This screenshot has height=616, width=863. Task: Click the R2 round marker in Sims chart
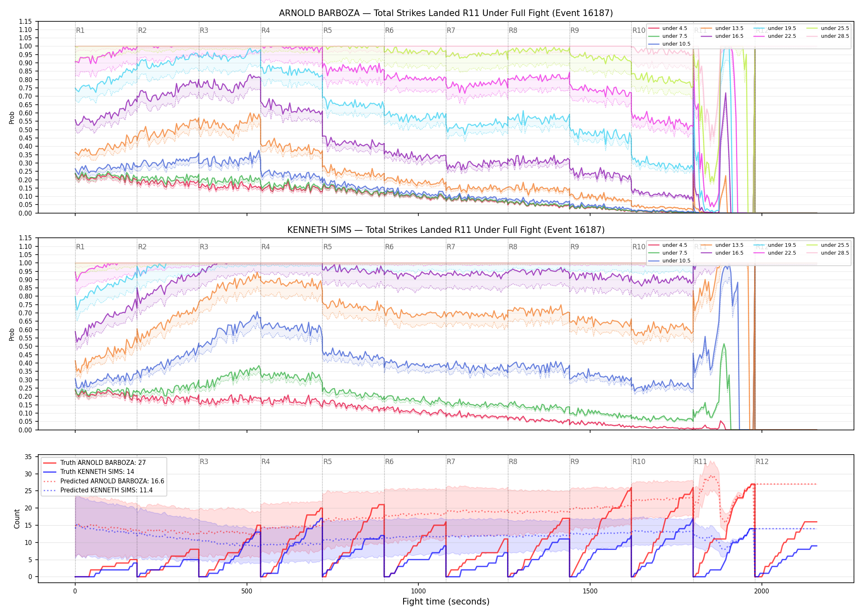142,247
